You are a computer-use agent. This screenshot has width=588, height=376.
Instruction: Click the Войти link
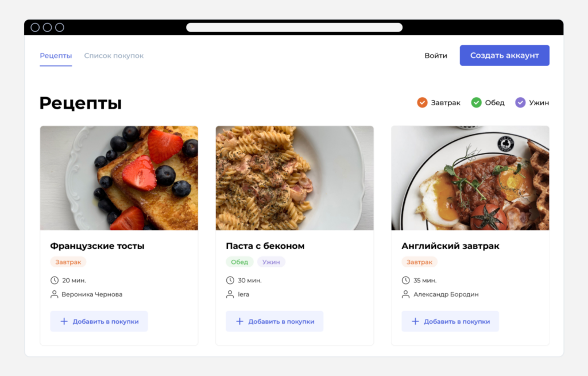click(x=436, y=55)
